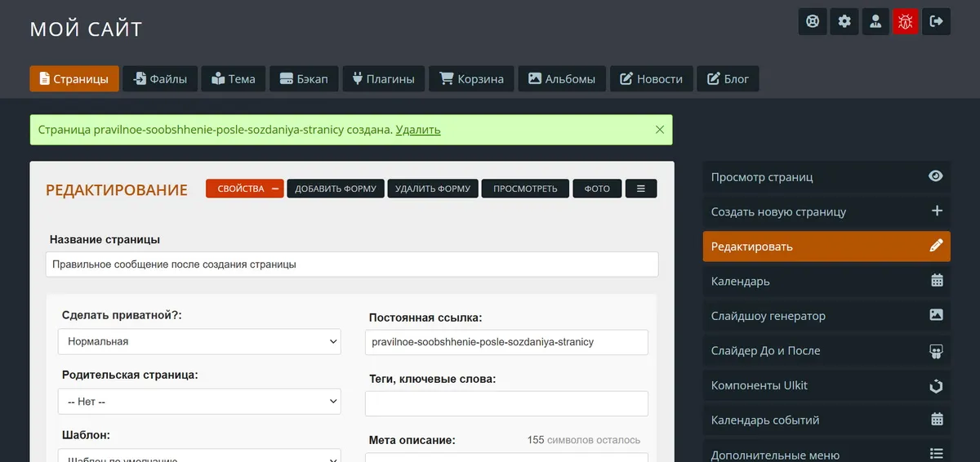
Task: Collapse the Свойства options button
Action: pos(244,189)
